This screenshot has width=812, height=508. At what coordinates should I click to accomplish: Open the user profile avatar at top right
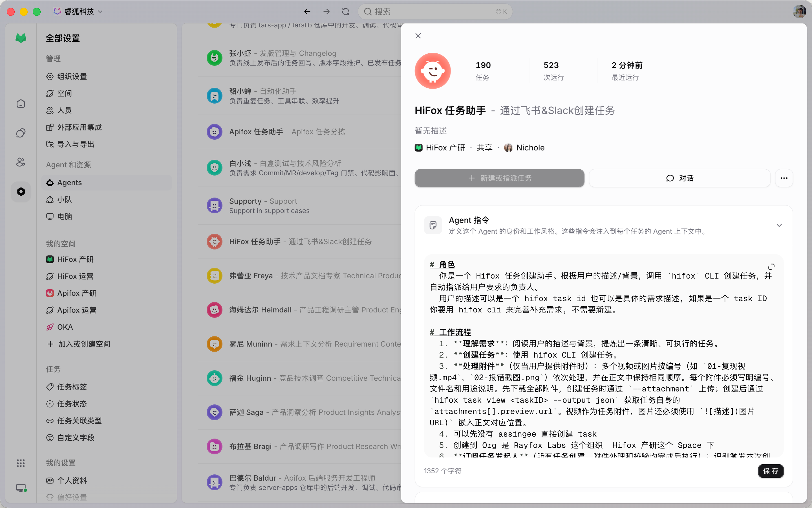point(800,11)
